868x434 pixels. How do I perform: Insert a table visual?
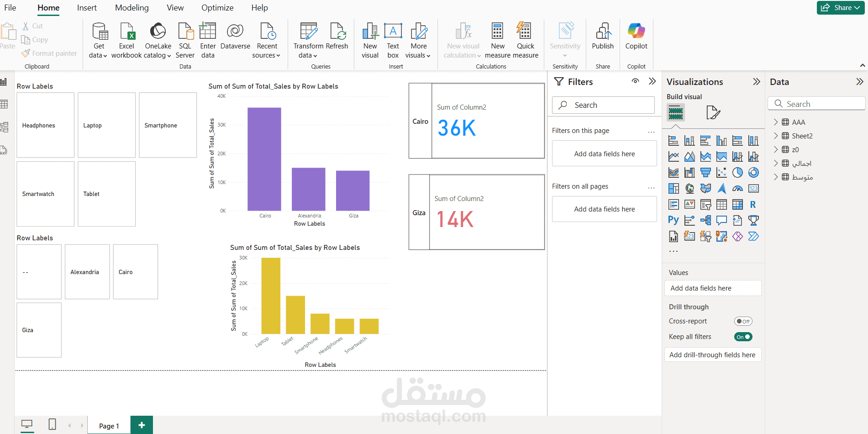[721, 205]
